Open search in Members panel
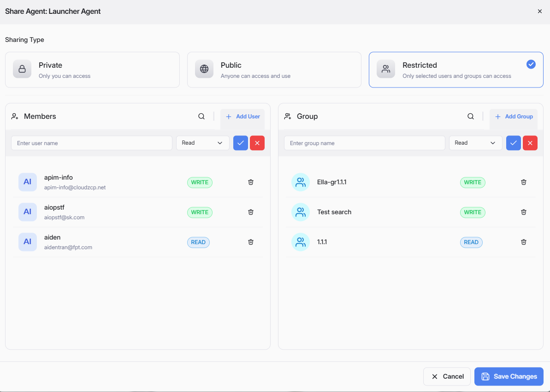The height and width of the screenshot is (392, 550). click(x=201, y=117)
